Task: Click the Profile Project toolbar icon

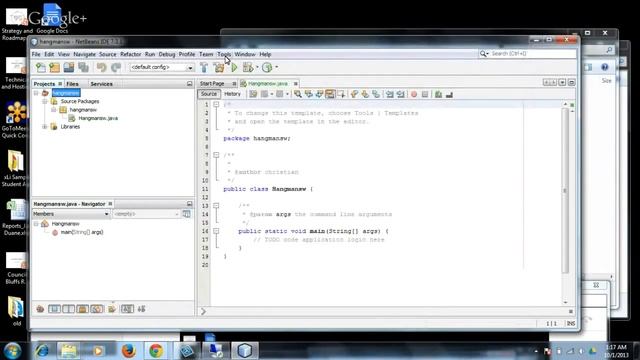Action: (267, 67)
